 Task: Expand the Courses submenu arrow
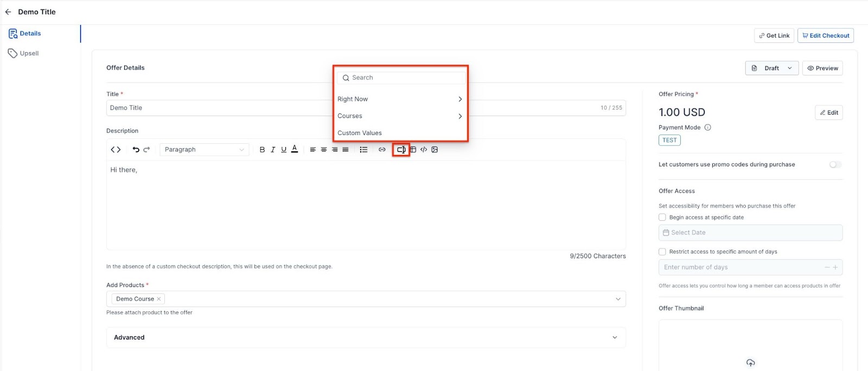click(x=460, y=116)
